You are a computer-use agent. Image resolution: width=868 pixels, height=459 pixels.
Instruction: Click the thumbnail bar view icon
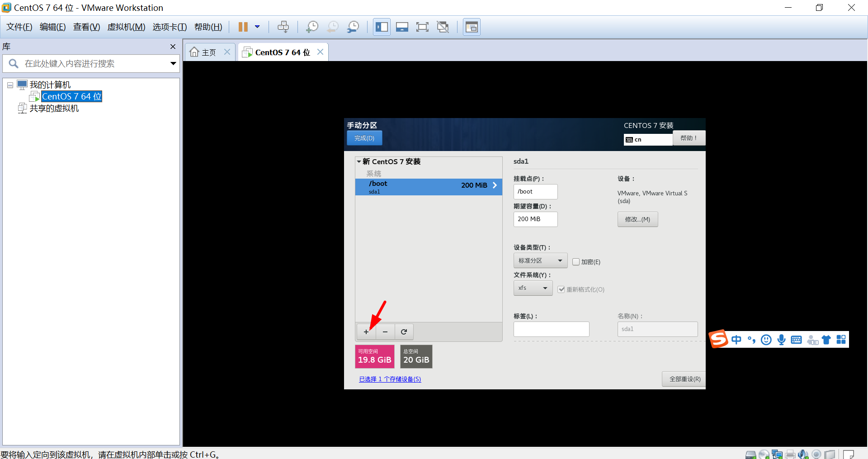click(x=472, y=27)
